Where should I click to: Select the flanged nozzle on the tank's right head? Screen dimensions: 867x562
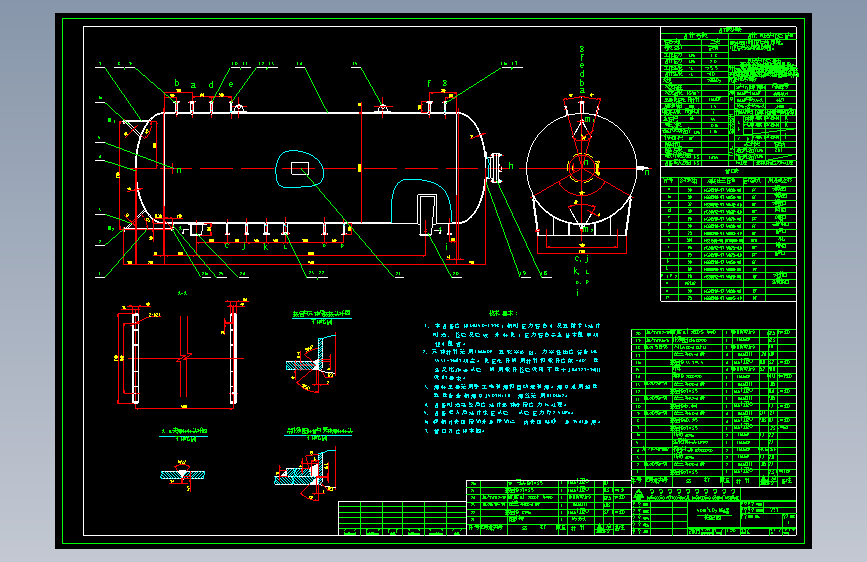click(494, 168)
